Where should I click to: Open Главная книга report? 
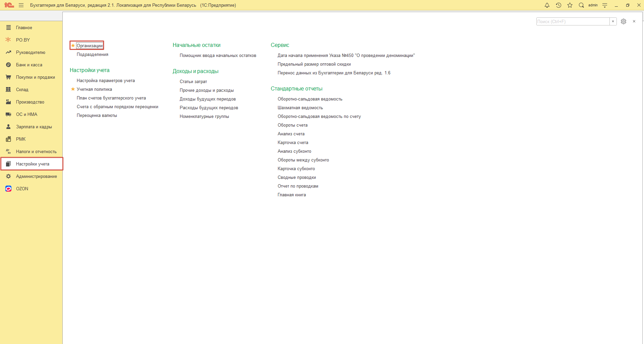[x=292, y=195]
